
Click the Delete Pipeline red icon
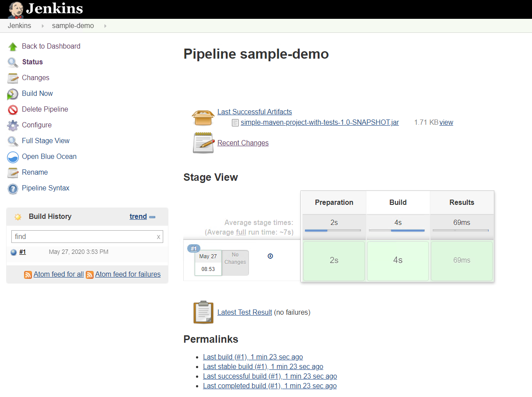coord(13,109)
